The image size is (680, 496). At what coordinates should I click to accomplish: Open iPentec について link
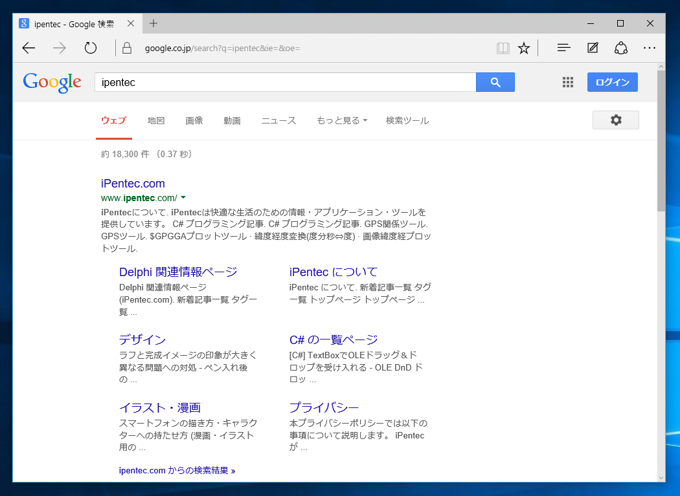[x=333, y=272]
